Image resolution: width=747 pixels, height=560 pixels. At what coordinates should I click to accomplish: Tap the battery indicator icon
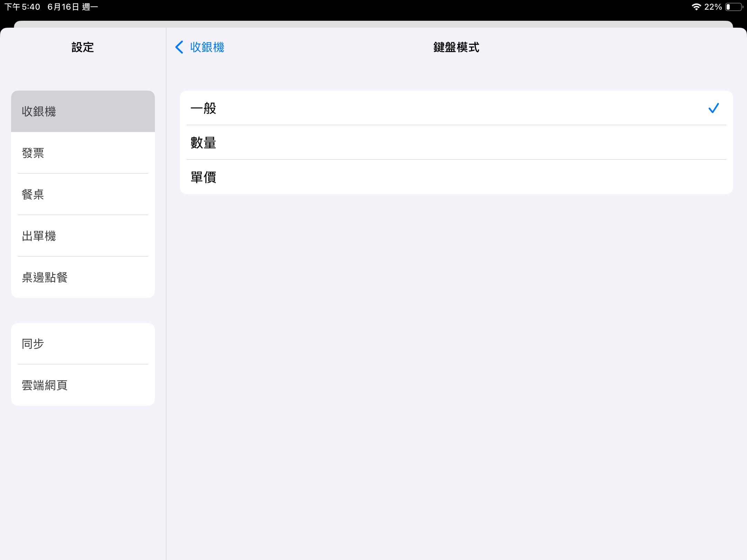[x=734, y=7]
